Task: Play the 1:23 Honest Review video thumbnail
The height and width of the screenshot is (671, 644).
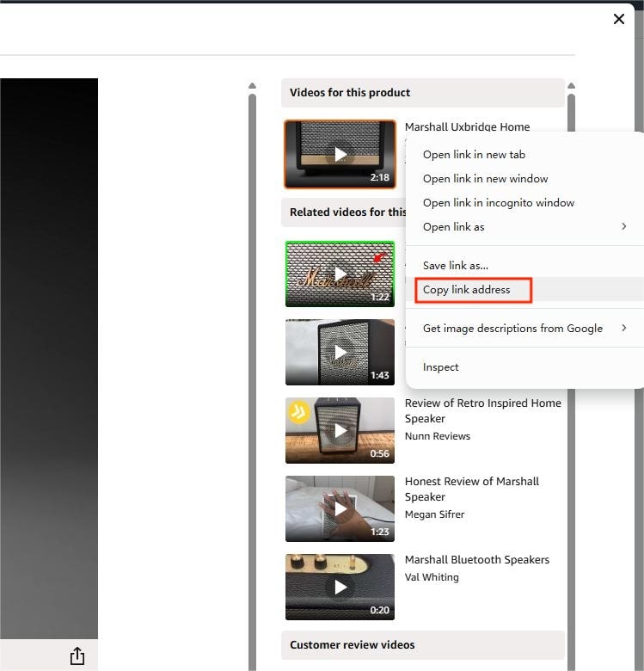Action: pyautogui.click(x=340, y=508)
